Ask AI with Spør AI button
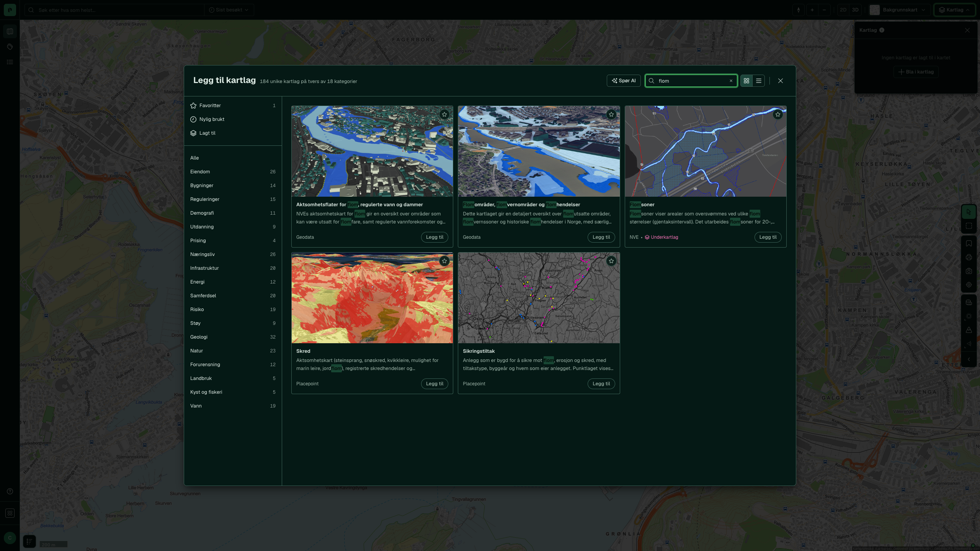The width and height of the screenshot is (980, 551). coord(624,81)
